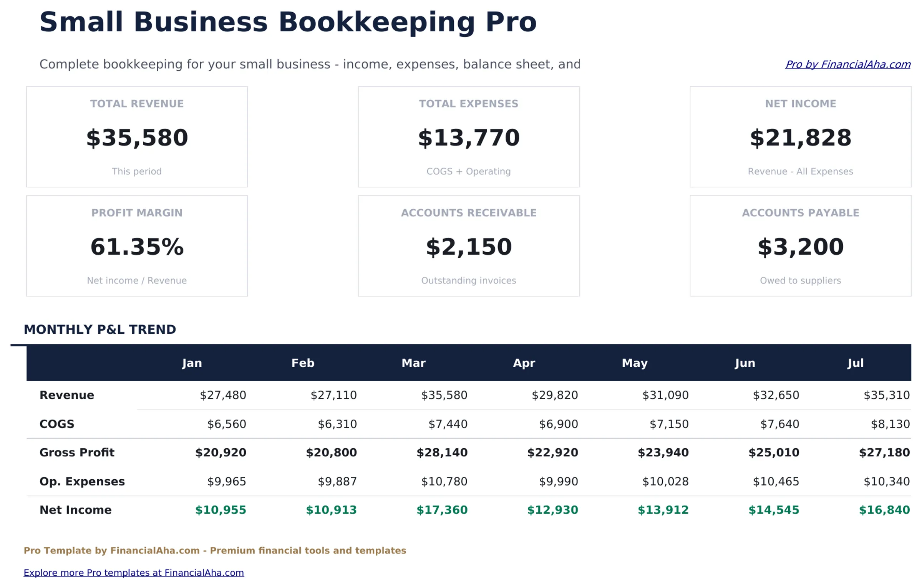The image size is (922, 588).
Task: Select the Profit Margin card
Action: point(137,246)
